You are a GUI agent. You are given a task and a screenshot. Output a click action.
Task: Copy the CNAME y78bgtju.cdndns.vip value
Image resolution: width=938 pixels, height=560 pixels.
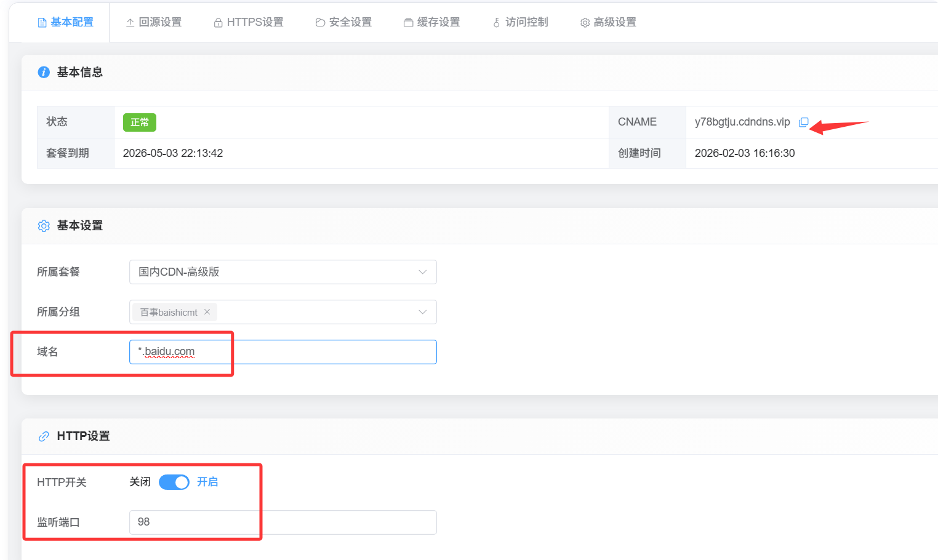coord(804,122)
